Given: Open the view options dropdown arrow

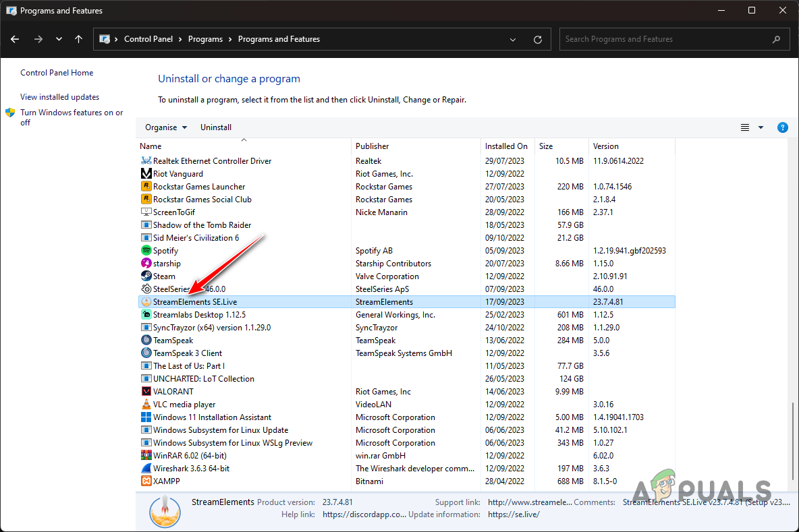Looking at the screenshot, I should [761, 127].
